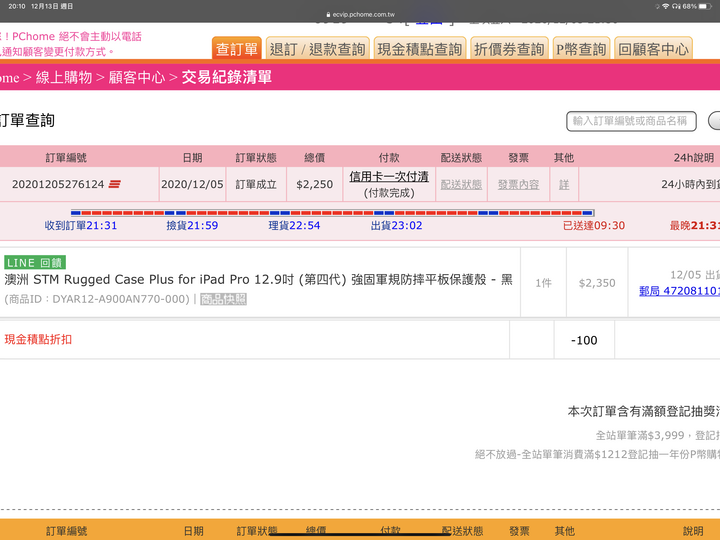Switch to the 現金積點查詢 tab
The height and width of the screenshot is (540, 720).
[420, 49]
